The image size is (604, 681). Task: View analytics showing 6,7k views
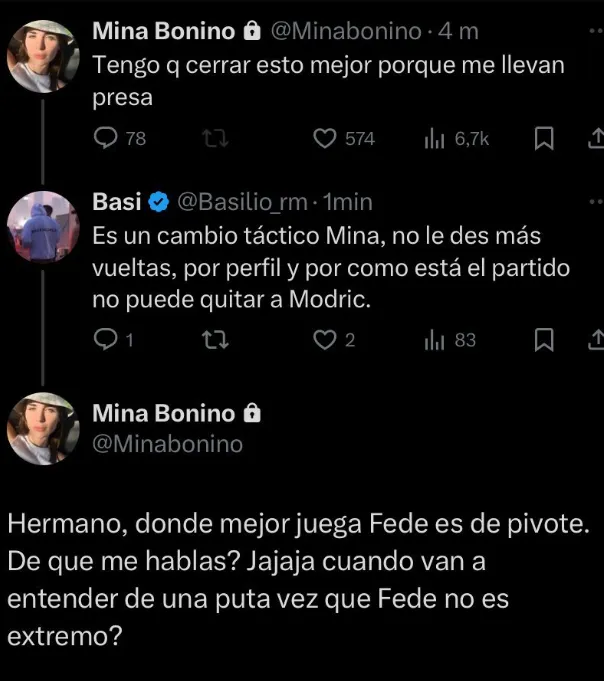[434, 140]
